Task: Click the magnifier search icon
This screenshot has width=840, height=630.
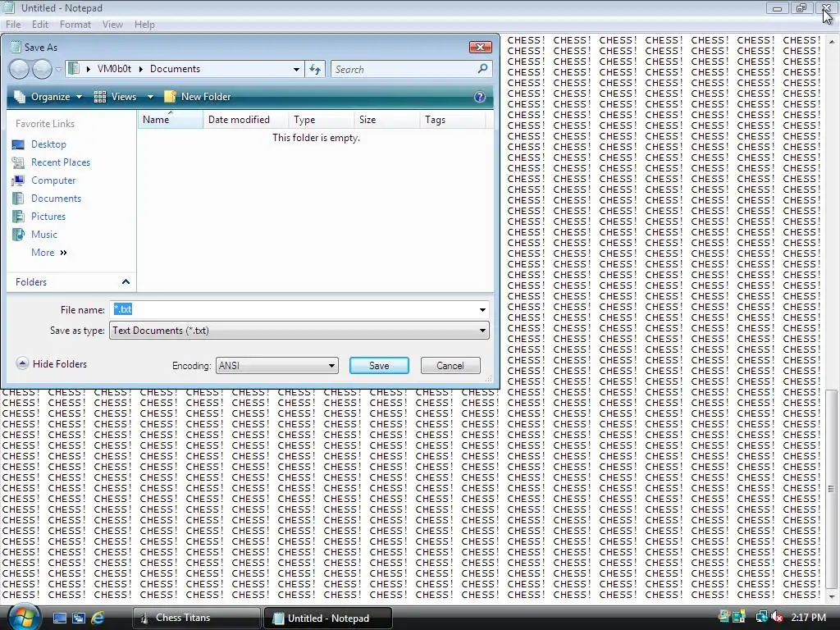Action: pyautogui.click(x=482, y=69)
